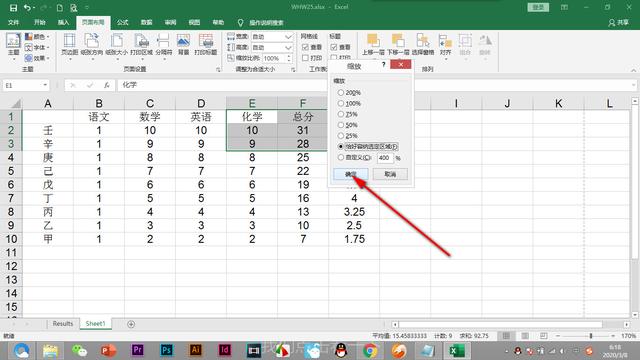This screenshot has height=360, width=640.
Task: Click the Sign in (登录) button
Action: (538, 7)
